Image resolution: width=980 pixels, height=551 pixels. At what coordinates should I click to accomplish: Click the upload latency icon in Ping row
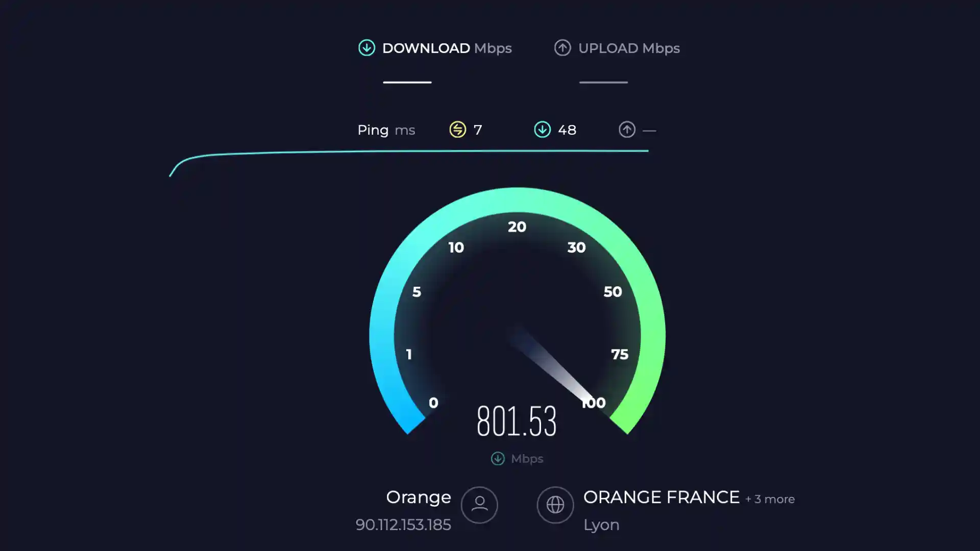click(x=627, y=130)
